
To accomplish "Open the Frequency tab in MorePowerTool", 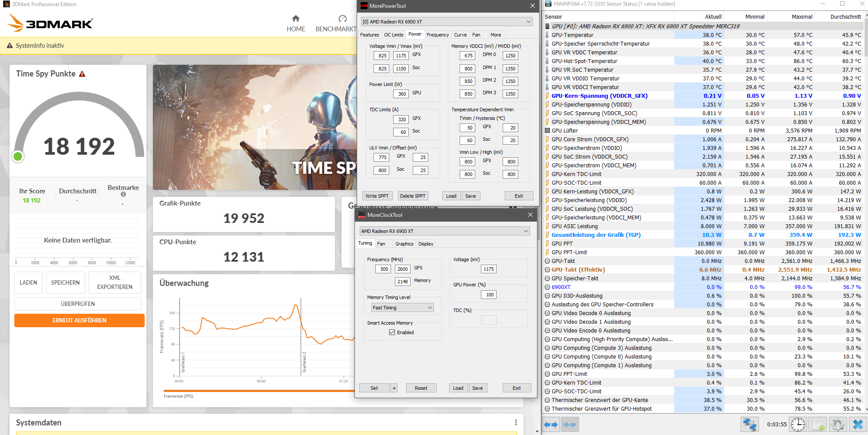I will (437, 35).
